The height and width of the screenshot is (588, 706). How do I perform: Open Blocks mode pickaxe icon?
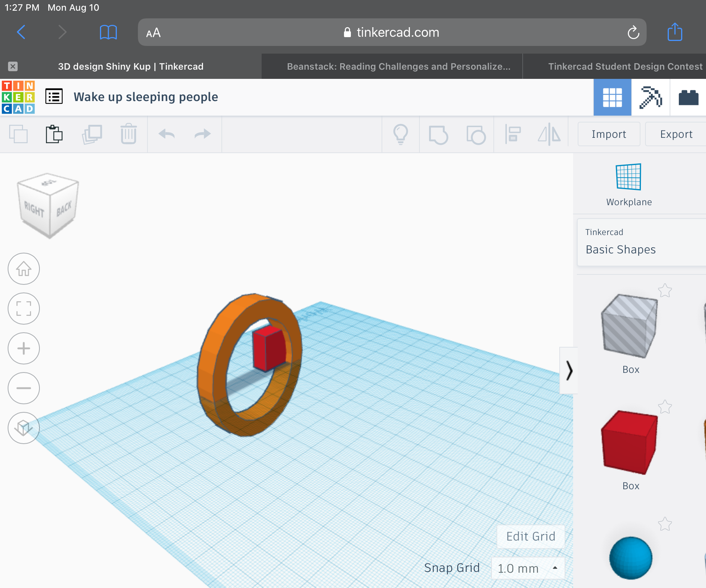[650, 97]
